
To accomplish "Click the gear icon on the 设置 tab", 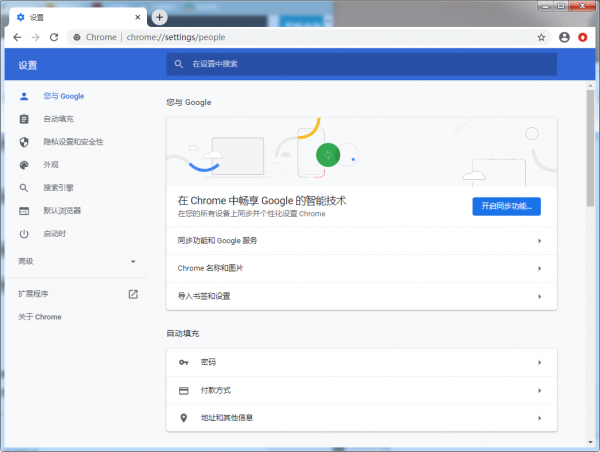I will click(x=21, y=17).
